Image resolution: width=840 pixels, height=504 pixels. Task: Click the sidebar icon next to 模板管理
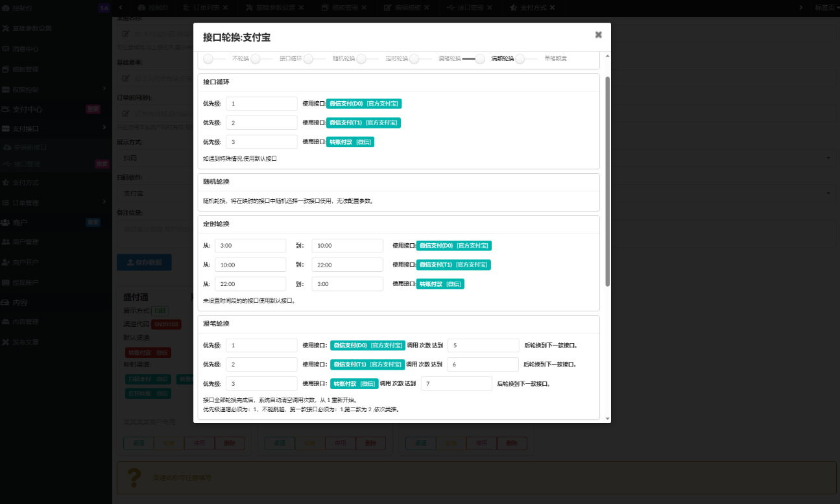pyautogui.click(x=6, y=69)
